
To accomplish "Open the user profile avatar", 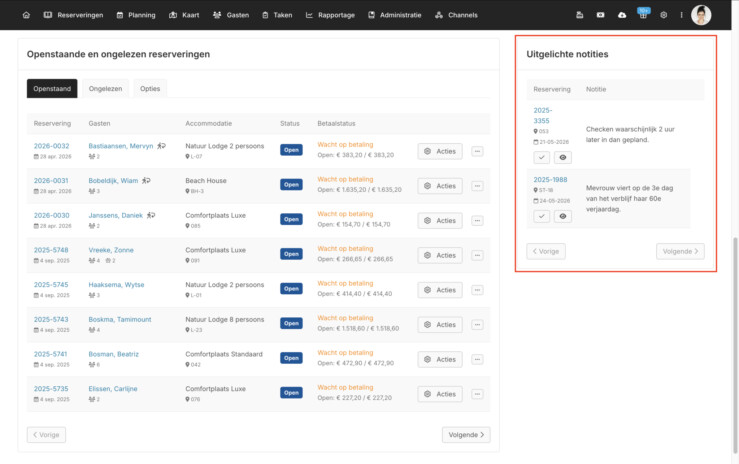I will point(701,15).
